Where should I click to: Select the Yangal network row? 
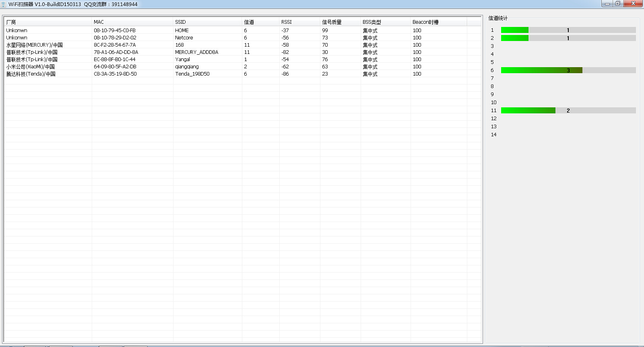coord(182,60)
